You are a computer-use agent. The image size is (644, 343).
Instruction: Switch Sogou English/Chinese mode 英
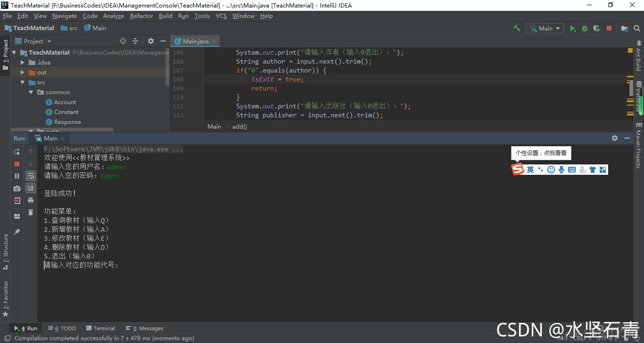pyautogui.click(x=530, y=170)
